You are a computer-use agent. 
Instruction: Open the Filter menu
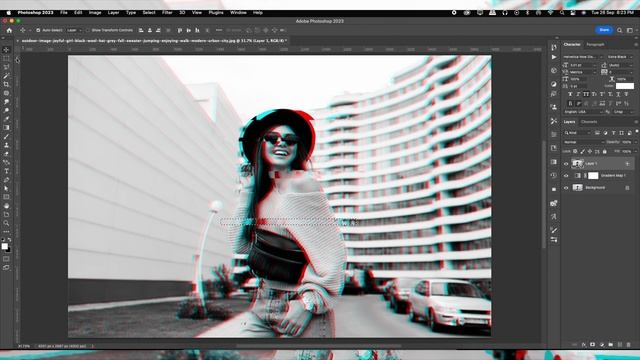tap(167, 13)
